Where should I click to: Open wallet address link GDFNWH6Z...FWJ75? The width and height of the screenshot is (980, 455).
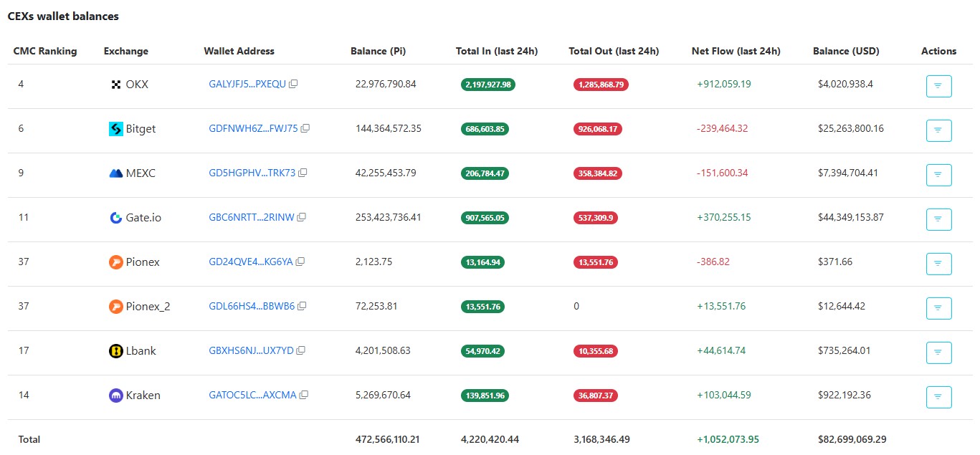[x=252, y=129]
